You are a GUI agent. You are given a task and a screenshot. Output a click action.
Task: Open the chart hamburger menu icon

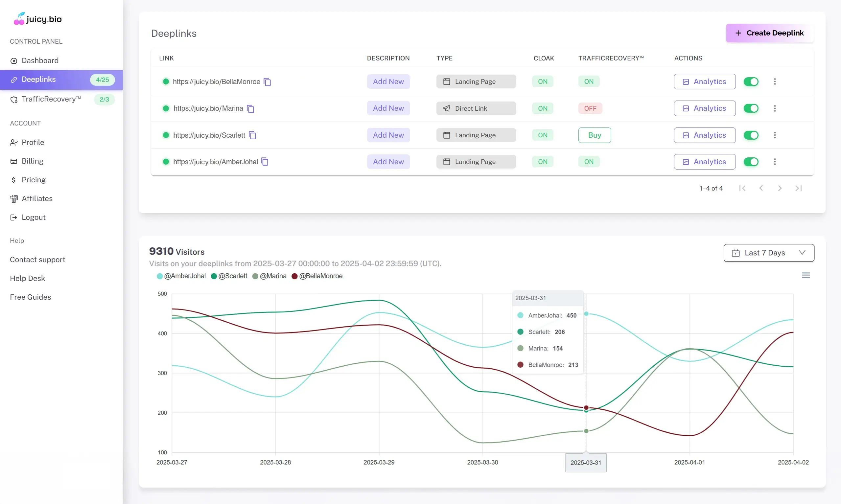pos(805,275)
